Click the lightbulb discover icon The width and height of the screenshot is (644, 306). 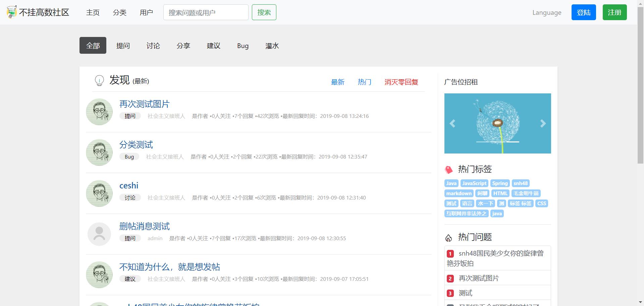(99, 81)
